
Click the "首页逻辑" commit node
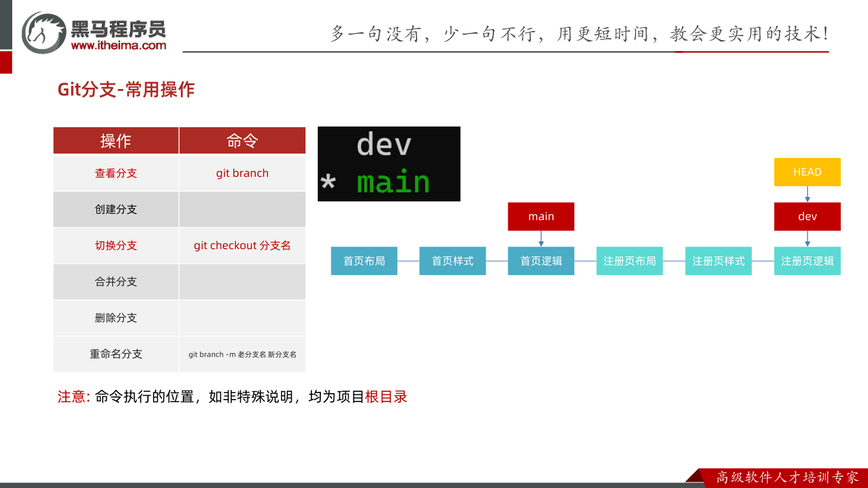click(541, 261)
